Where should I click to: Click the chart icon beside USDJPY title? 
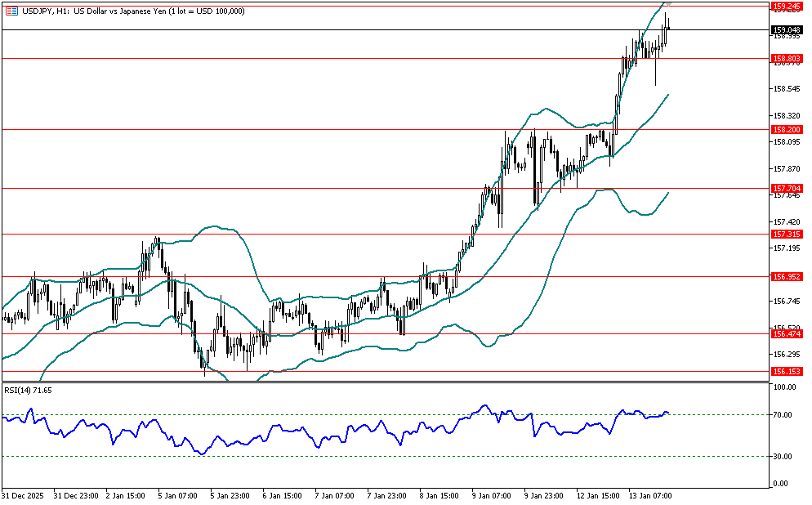11,11
